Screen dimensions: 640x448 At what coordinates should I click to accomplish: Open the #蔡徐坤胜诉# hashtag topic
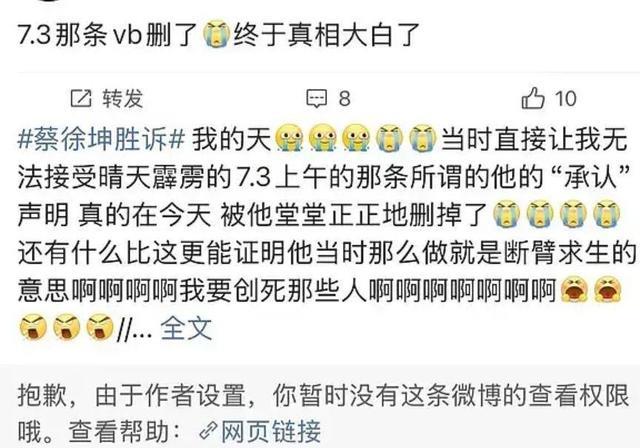point(102,139)
